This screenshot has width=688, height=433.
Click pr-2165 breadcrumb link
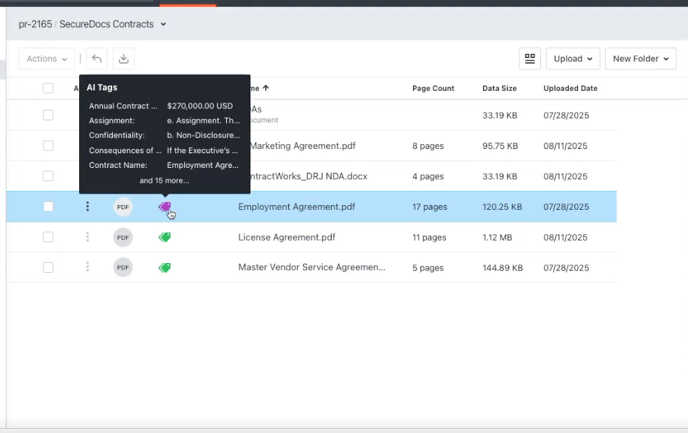tap(35, 24)
